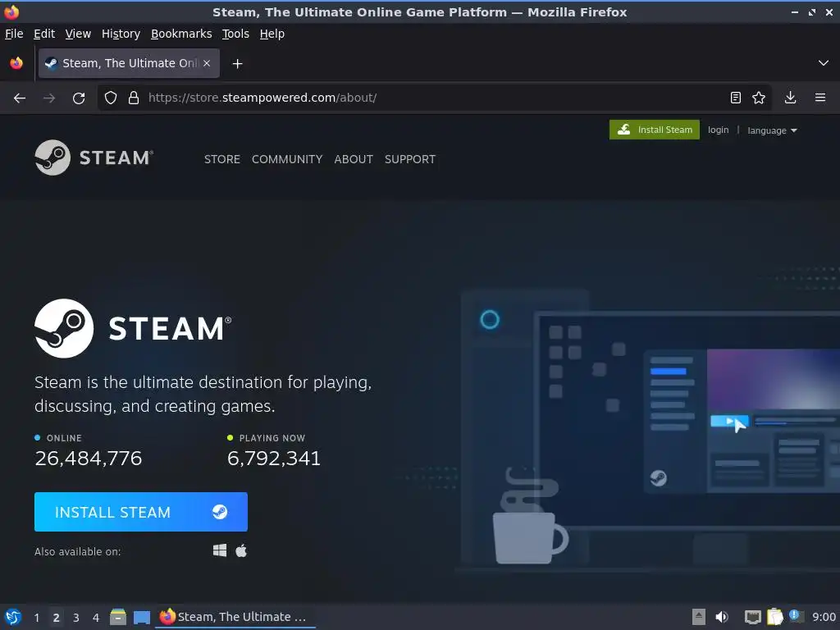Select the Steam browser tab

pyautogui.click(x=129, y=63)
